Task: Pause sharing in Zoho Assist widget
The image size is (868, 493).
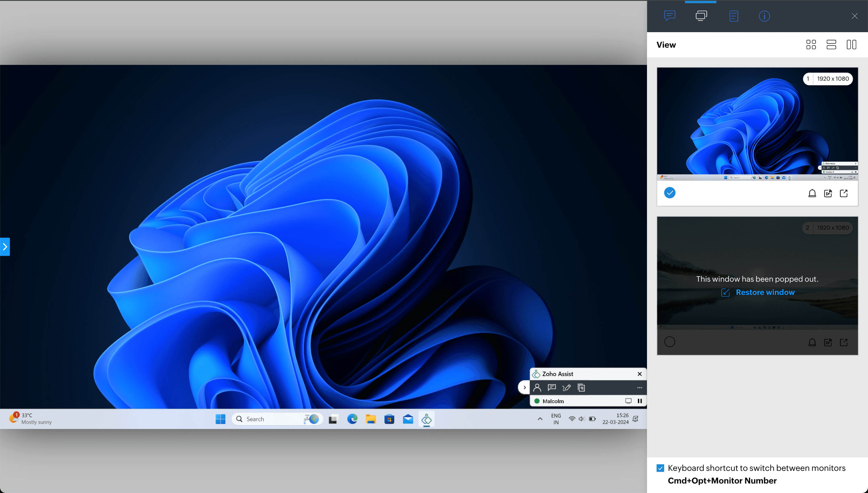Action: [640, 401]
